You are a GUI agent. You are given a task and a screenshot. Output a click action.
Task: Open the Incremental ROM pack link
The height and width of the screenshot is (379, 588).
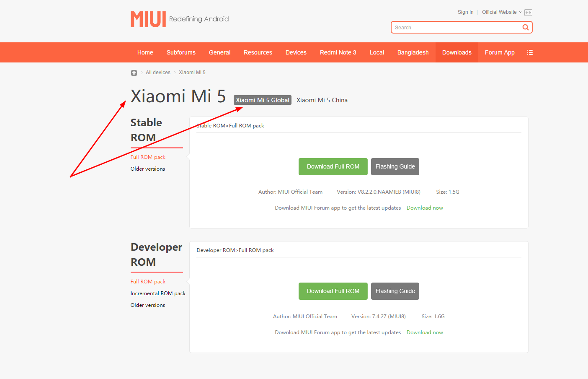158,293
